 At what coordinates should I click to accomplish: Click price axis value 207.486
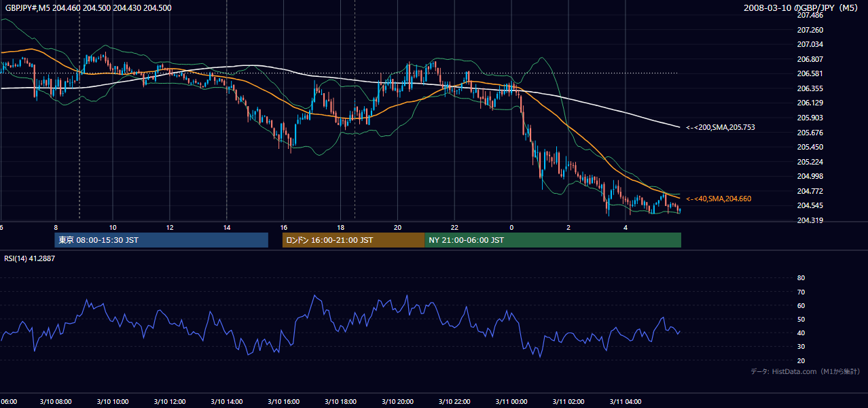(x=810, y=15)
